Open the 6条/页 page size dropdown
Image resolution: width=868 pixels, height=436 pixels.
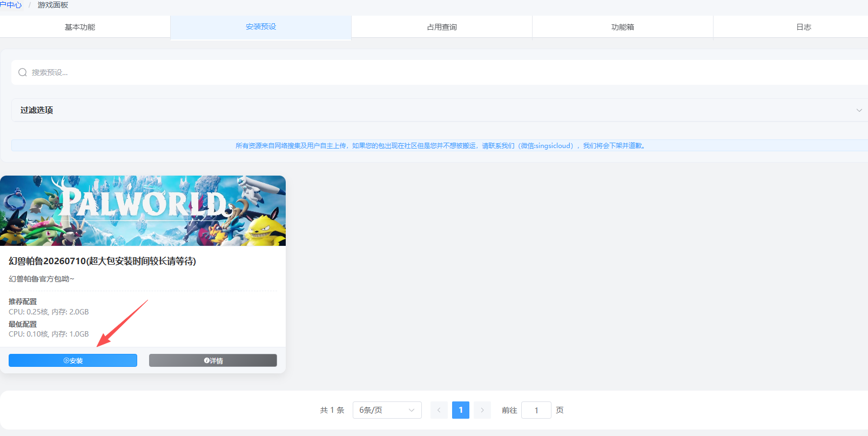(x=387, y=410)
